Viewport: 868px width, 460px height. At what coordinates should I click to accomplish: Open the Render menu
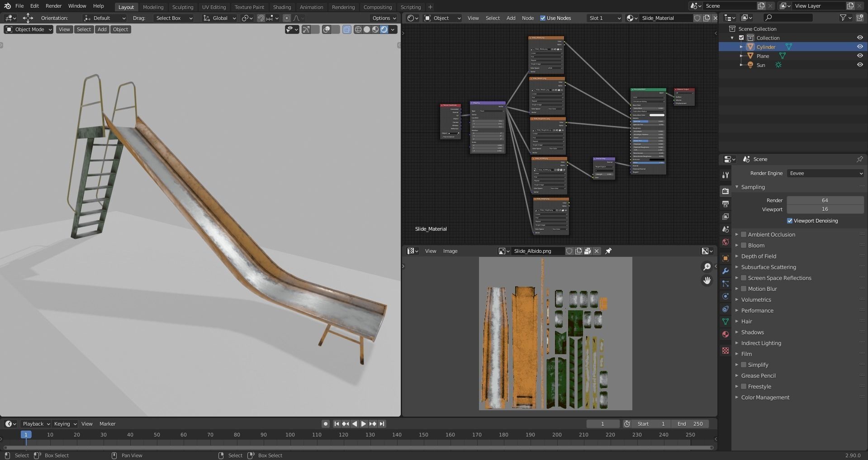[53, 6]
